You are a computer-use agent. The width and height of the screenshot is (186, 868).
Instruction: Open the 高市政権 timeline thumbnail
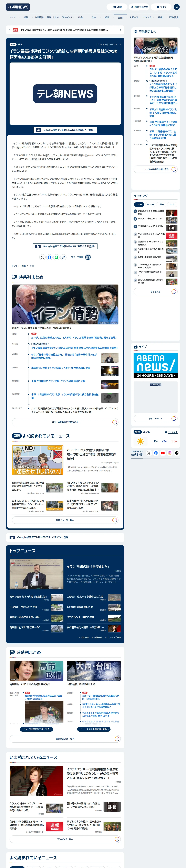pos(37,671)
